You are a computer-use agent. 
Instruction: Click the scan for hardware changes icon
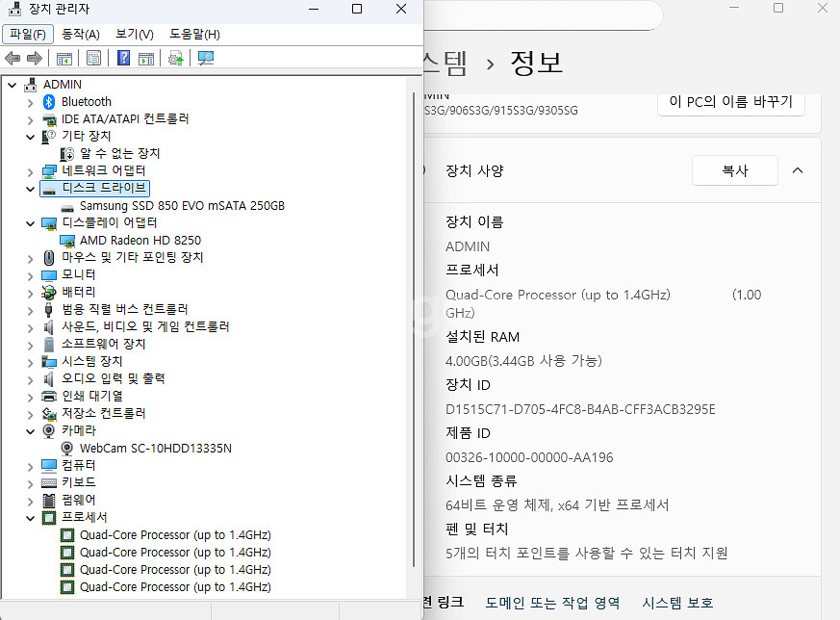tap(206, 58)
